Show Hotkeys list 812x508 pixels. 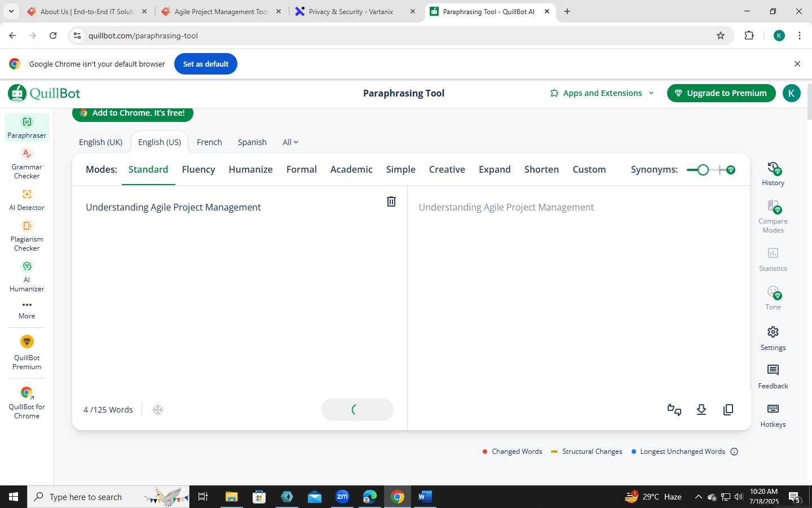773,415
